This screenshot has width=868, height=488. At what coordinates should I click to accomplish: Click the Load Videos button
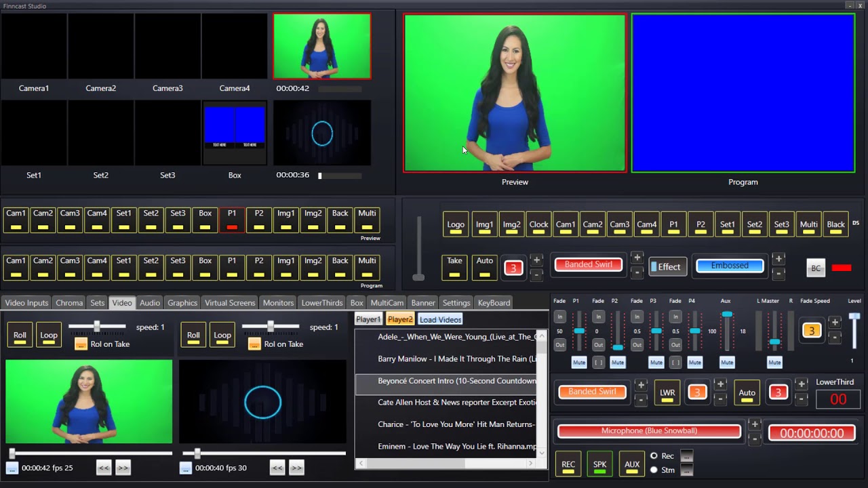pos(440,319)
